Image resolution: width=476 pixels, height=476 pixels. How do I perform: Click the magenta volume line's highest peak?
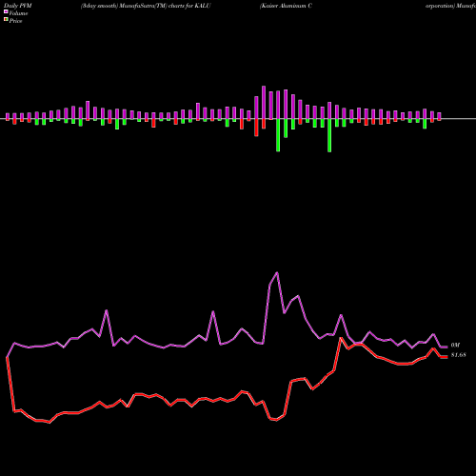(277, 272)
